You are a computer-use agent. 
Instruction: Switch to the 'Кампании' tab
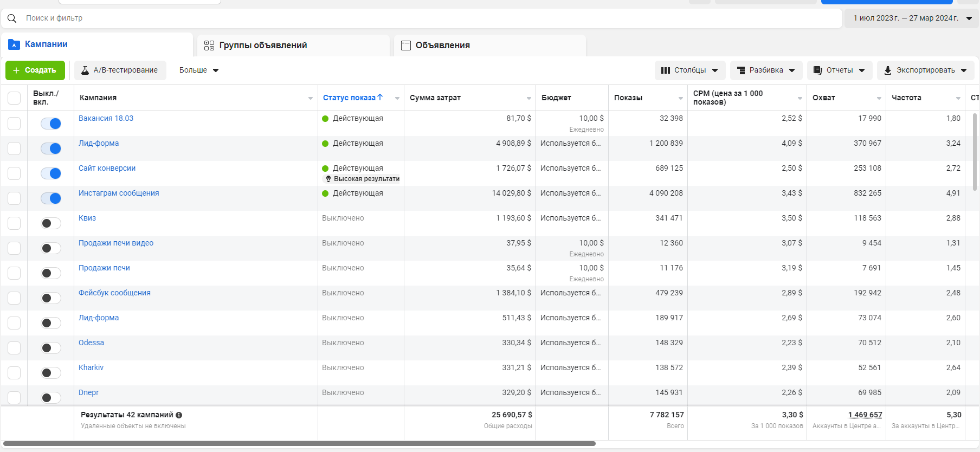(97, 44)
